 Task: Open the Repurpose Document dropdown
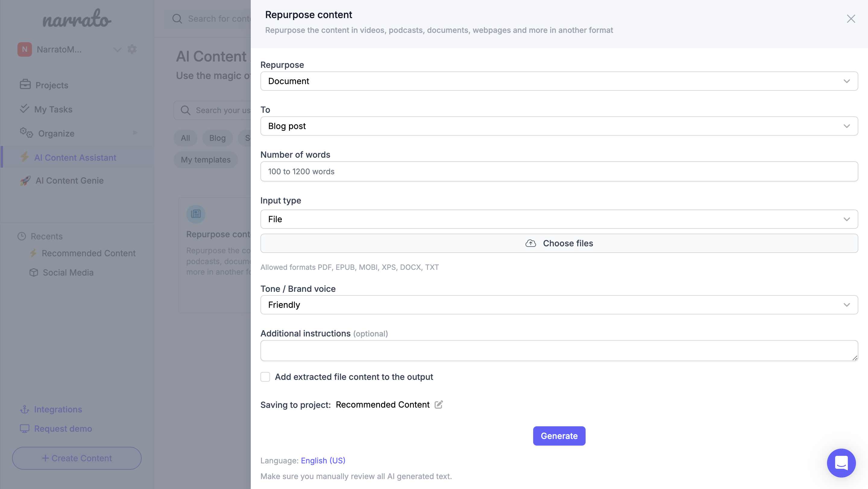(559, 81)
